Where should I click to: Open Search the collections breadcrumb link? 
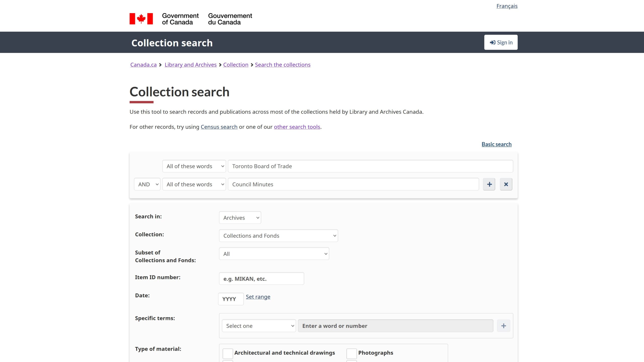coord(283,65)
